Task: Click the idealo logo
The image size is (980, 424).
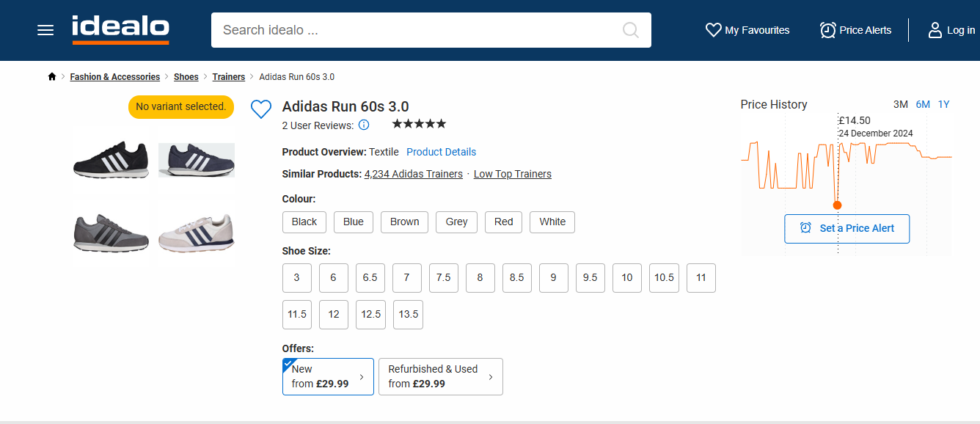Action: tap(120, 29)
